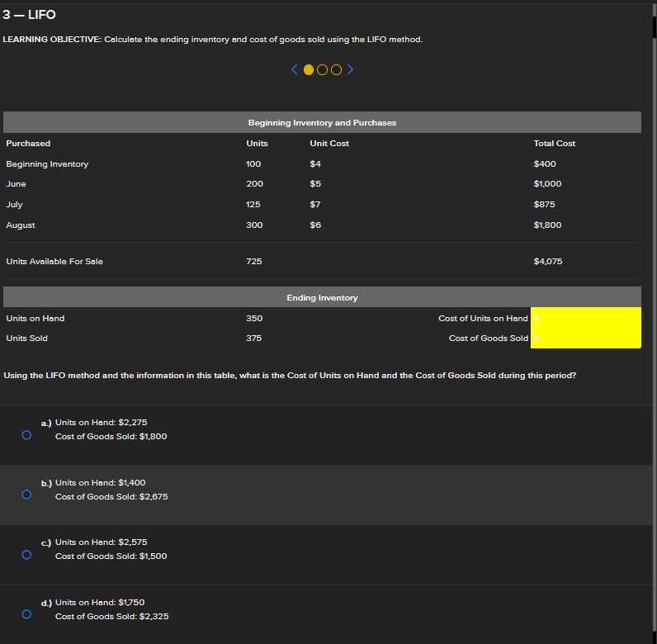
Task: Click the yellow Cost of Units on Hand field
Action: tap(586, 318)
